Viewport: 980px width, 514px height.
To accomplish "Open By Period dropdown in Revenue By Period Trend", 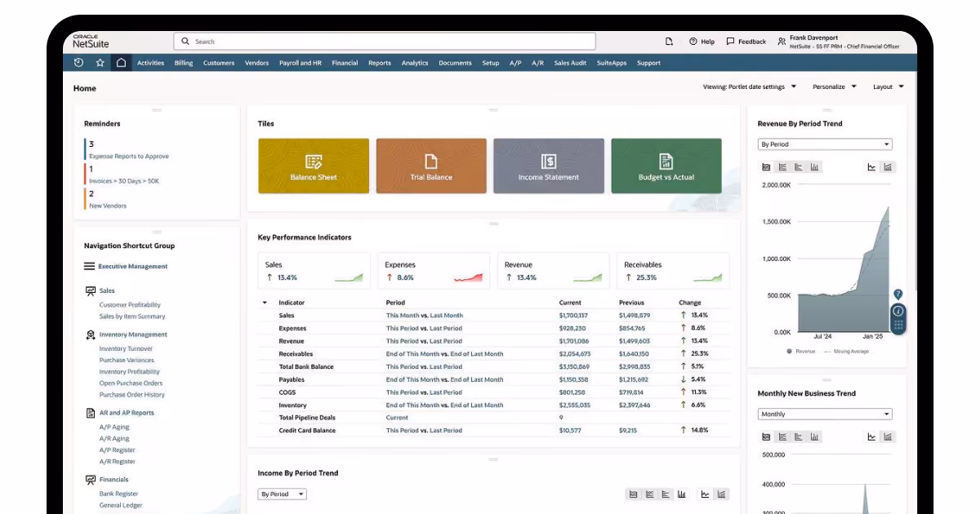I will pos(825,144).
